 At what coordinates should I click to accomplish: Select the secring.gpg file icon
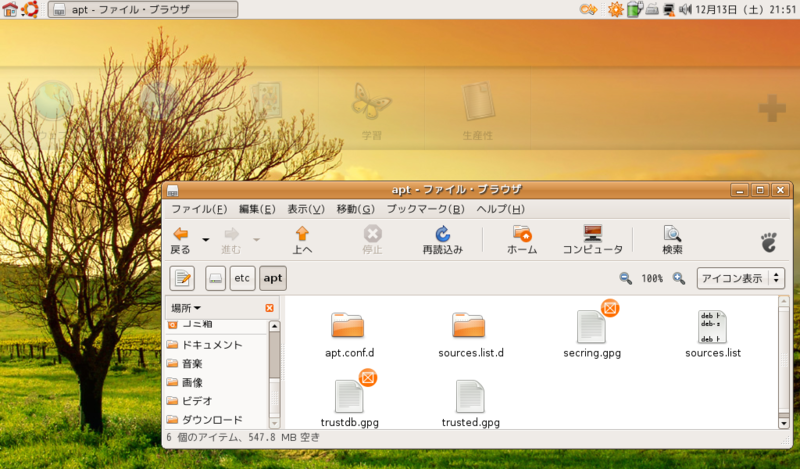(591, 327)
